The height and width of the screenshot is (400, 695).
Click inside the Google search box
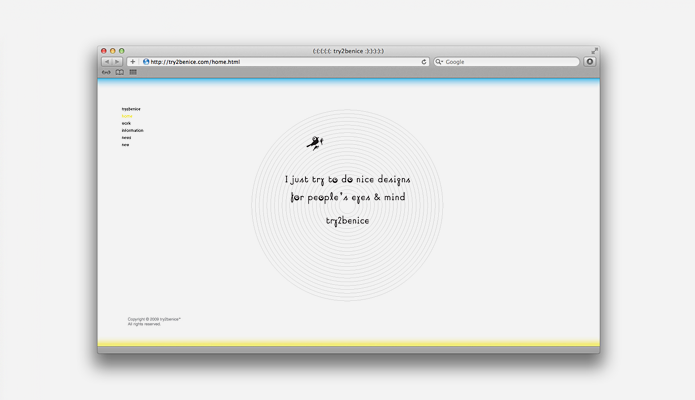[507, 62]
